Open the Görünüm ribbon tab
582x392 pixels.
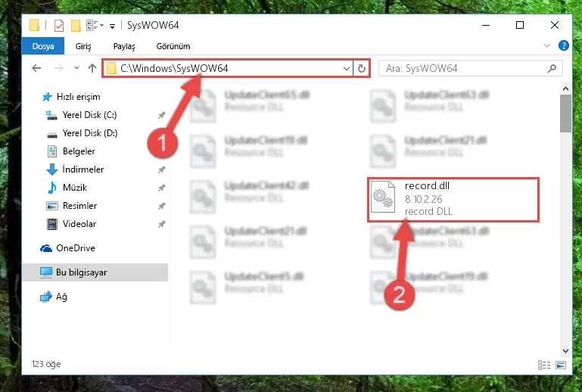173,46
